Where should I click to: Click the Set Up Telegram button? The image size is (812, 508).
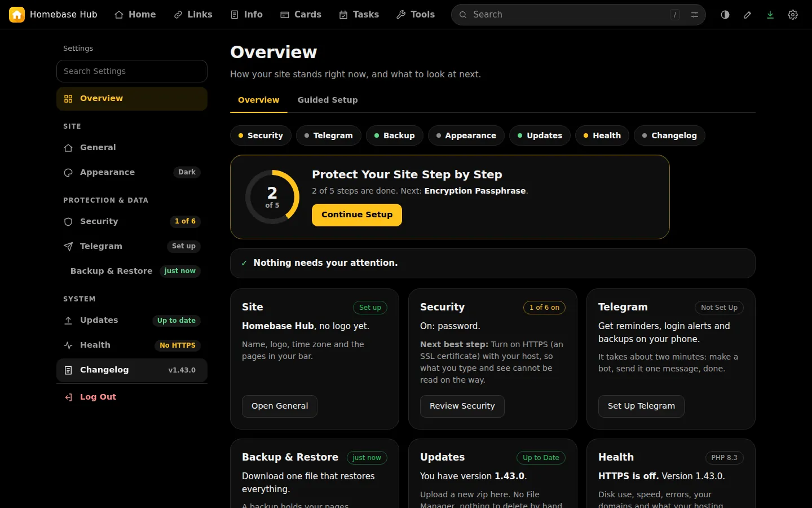click(642, 406)
